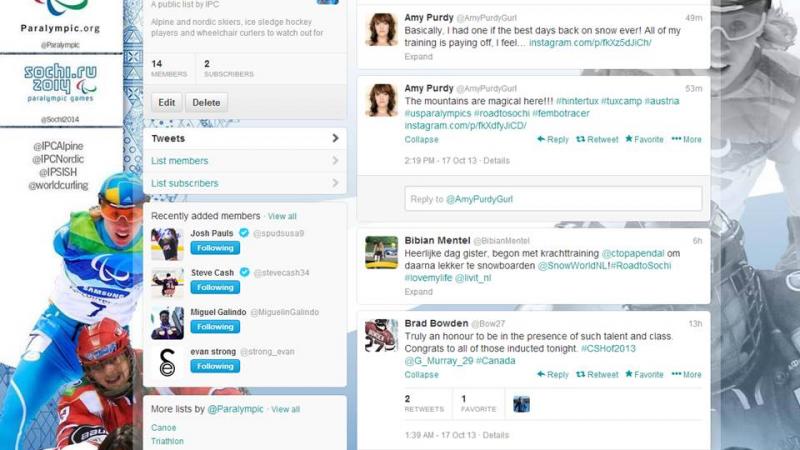Select the Tweets tab
The height and width of the screenshot is (450, 800).
tap(245, 138)
